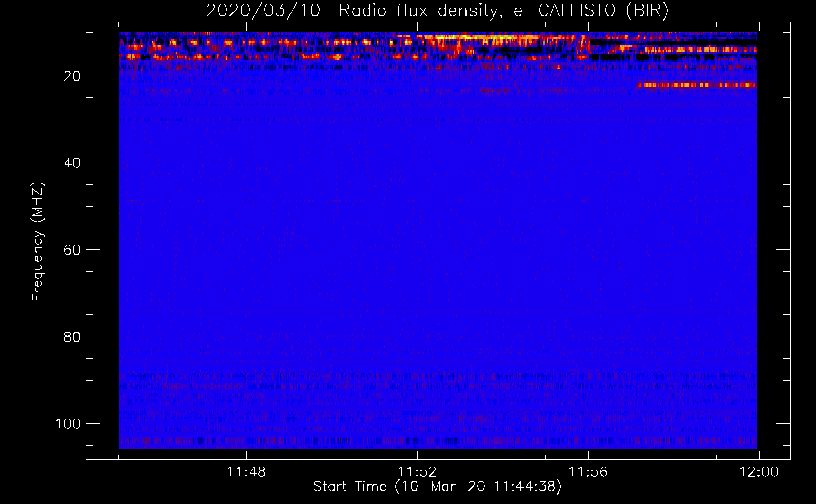Click the 12:00 time tick label
The image size is (816, 504).
[x=759, y=472]
